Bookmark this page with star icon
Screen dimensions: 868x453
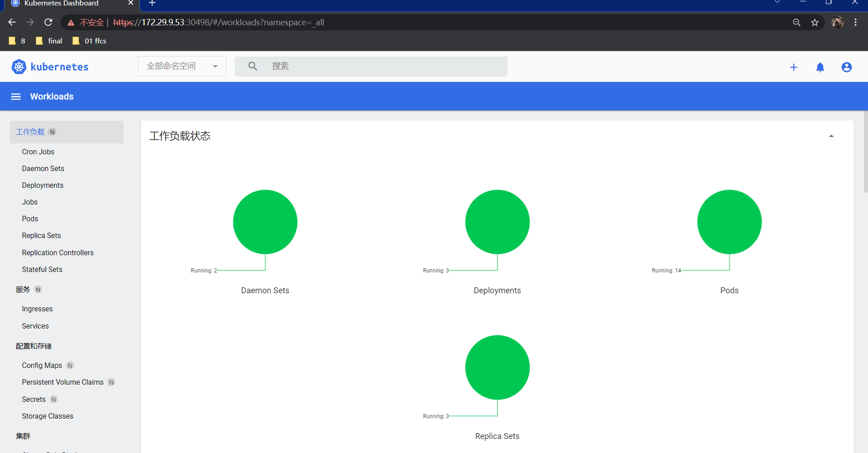tap(815, 22)
